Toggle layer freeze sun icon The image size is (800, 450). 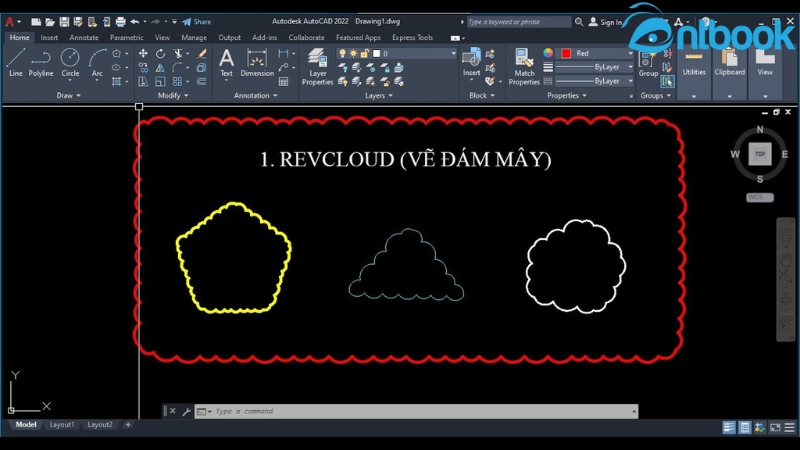click(353, 53)
